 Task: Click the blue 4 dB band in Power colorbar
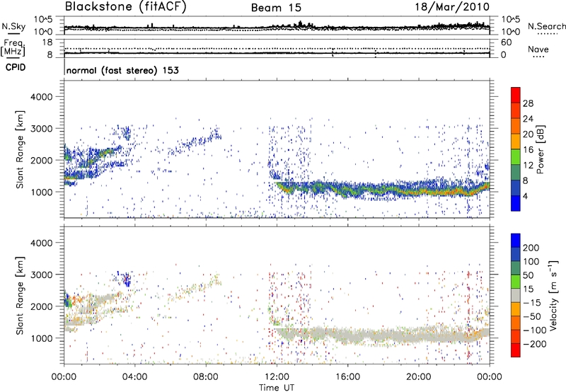pyautogui.click(x=516, y=203)
